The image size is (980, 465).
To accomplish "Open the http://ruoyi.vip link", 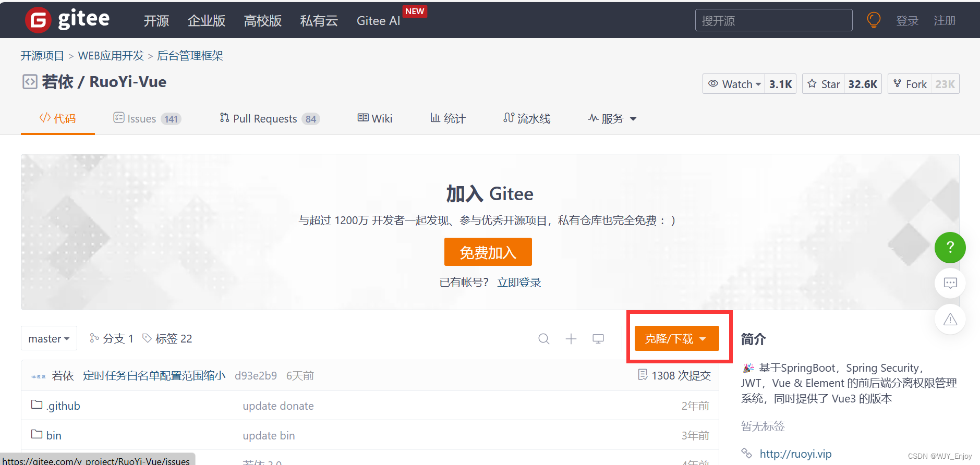I will coord(795,454).
